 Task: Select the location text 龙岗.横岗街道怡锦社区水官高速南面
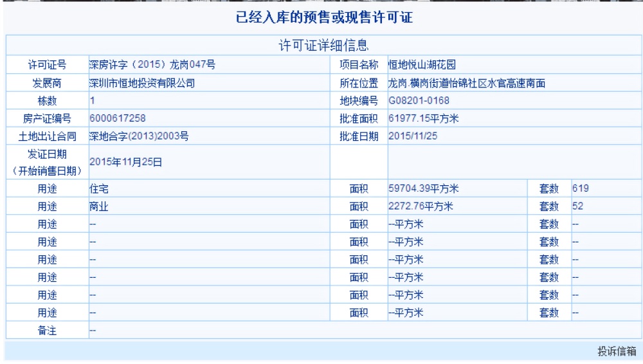(467, 83)
